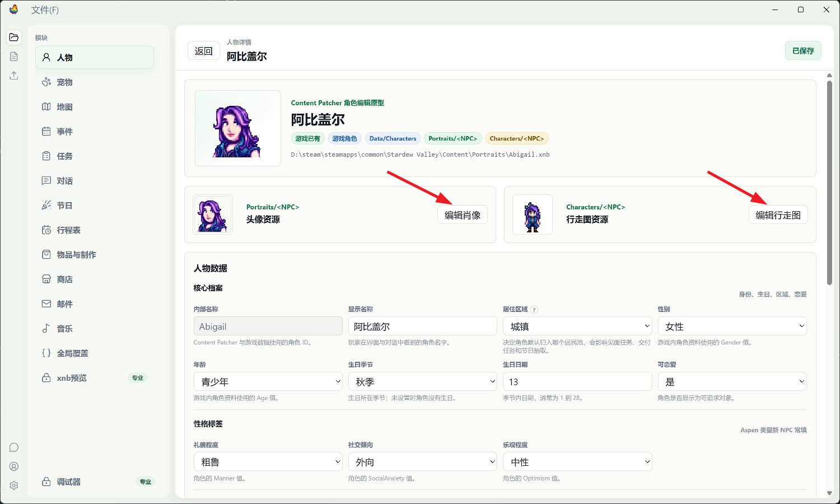Click the scrollbar down arrow
Image resolution: width=840 pixels, height=504 pixels.
(829, 493)
